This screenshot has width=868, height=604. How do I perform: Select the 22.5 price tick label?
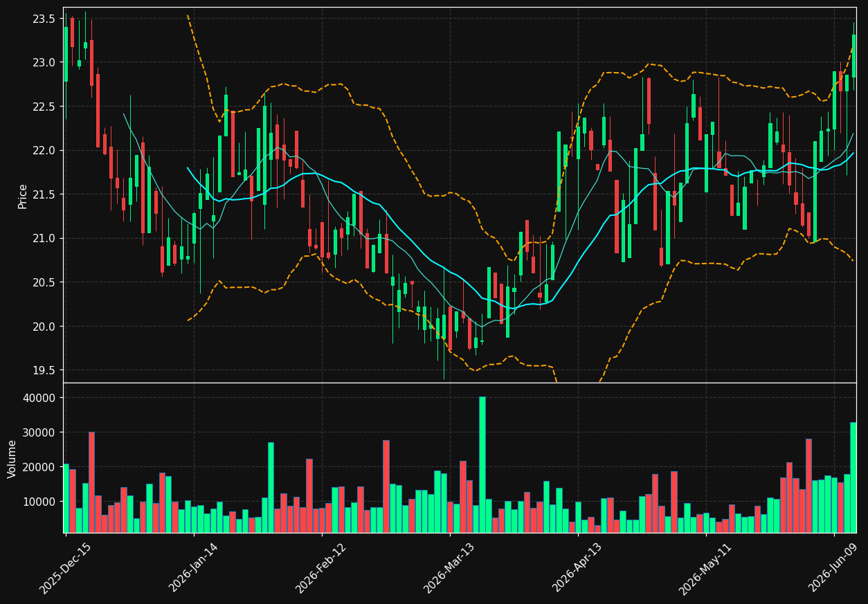click(44, 107)
